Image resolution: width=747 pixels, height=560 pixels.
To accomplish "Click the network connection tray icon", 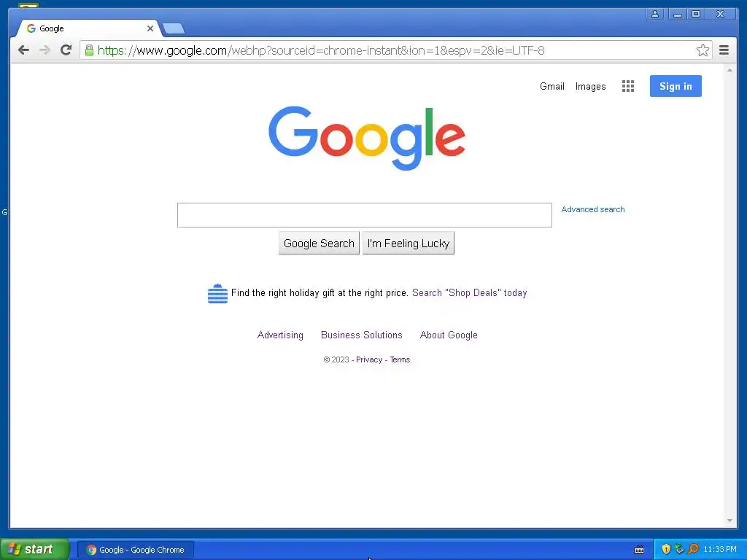I will (680, 550).
